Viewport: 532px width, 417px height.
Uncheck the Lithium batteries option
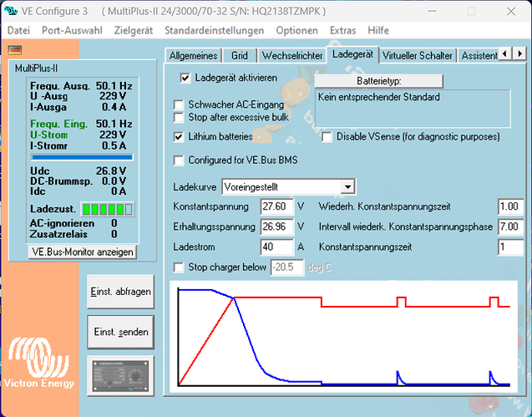point(179,136)
